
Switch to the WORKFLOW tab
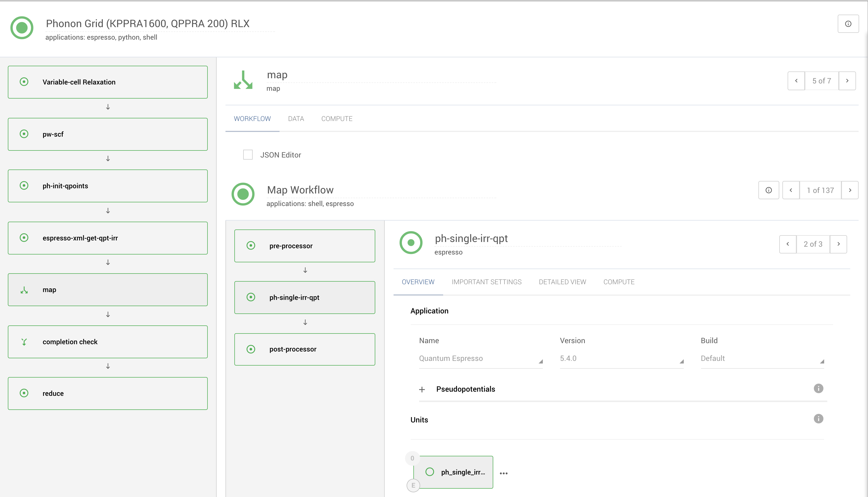[x=252, y=119]
